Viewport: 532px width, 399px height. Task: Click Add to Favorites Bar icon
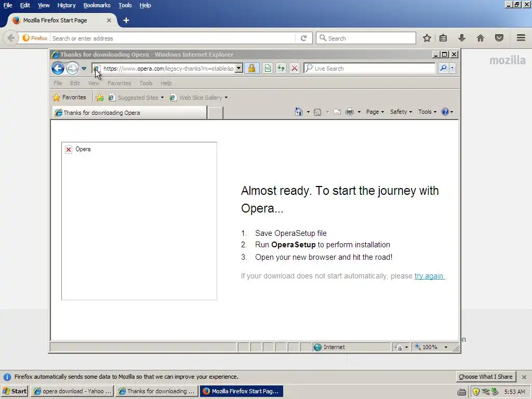[x=99, y=98]
